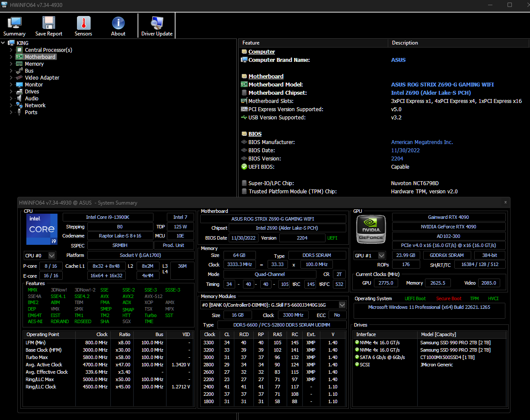This screenshot has height=420, width=530.
Task: Click the Central Processor(s) tree icon
Action: (19, 50)
